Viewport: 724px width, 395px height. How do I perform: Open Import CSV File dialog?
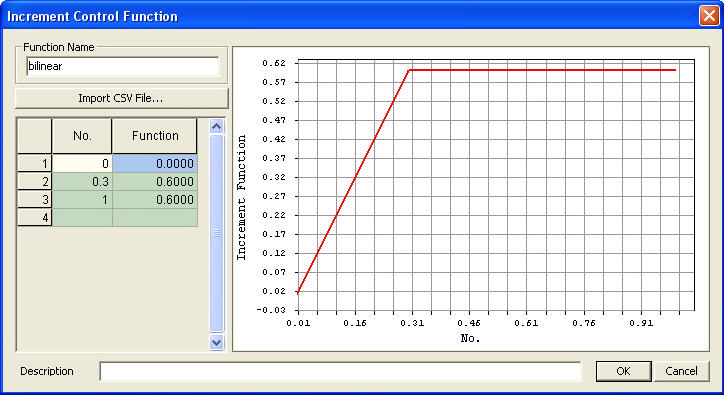click(x=121, y=98)
